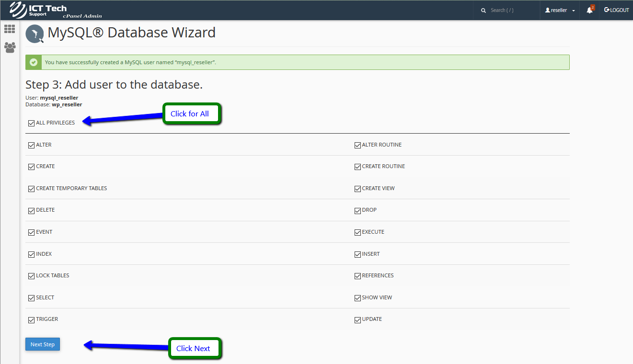Uncheck the ALTER privilege checkbox
Viewport: 633px width, 364px height.
pyautogui.click(x=32, y=145)
